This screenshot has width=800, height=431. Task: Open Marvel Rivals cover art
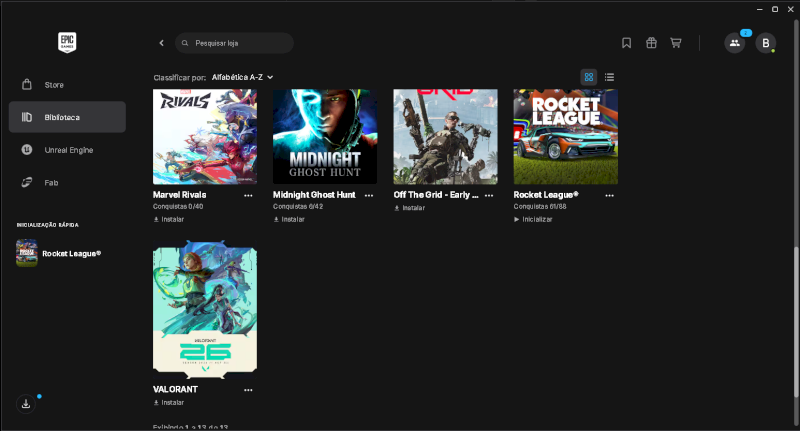(205, 136)
